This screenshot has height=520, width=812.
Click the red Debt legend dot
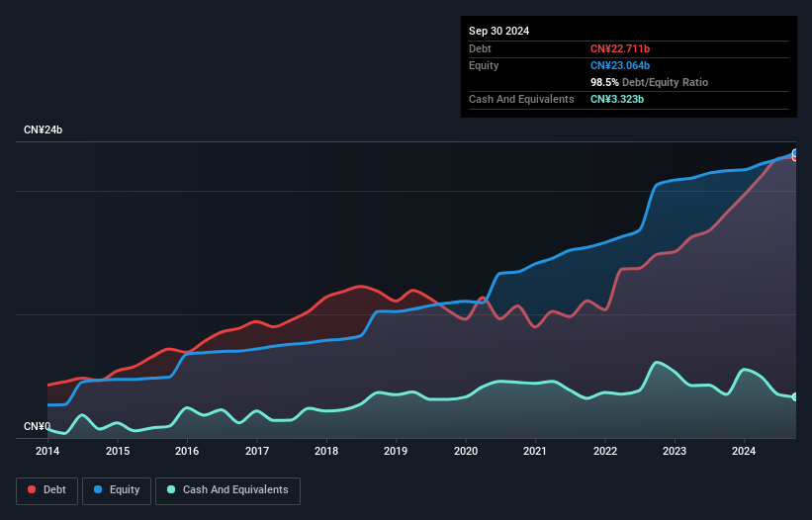click(x=32, y=489)
